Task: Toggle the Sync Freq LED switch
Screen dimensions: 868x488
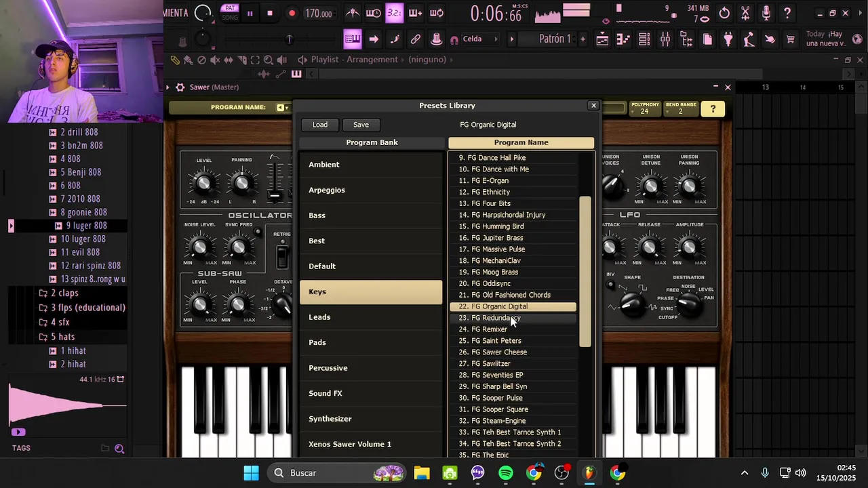Action: coord(258,232)
